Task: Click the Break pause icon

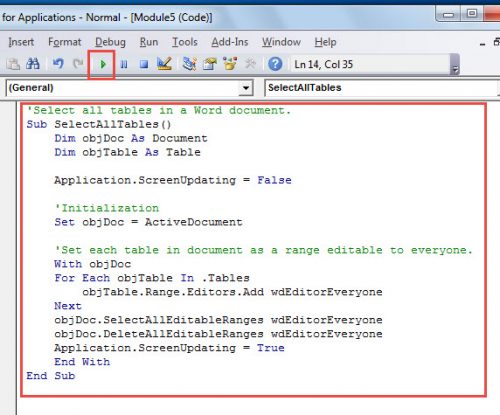Action: tap(124, 64)
